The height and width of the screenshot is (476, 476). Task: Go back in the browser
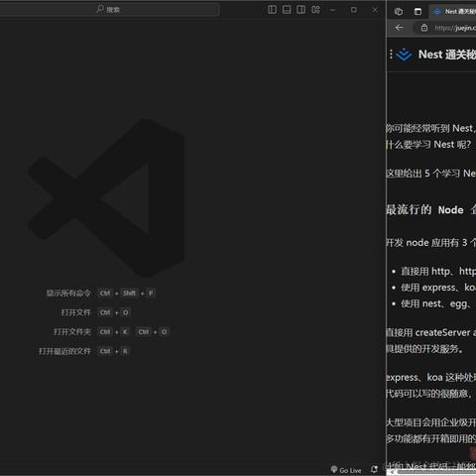point(400,28)
